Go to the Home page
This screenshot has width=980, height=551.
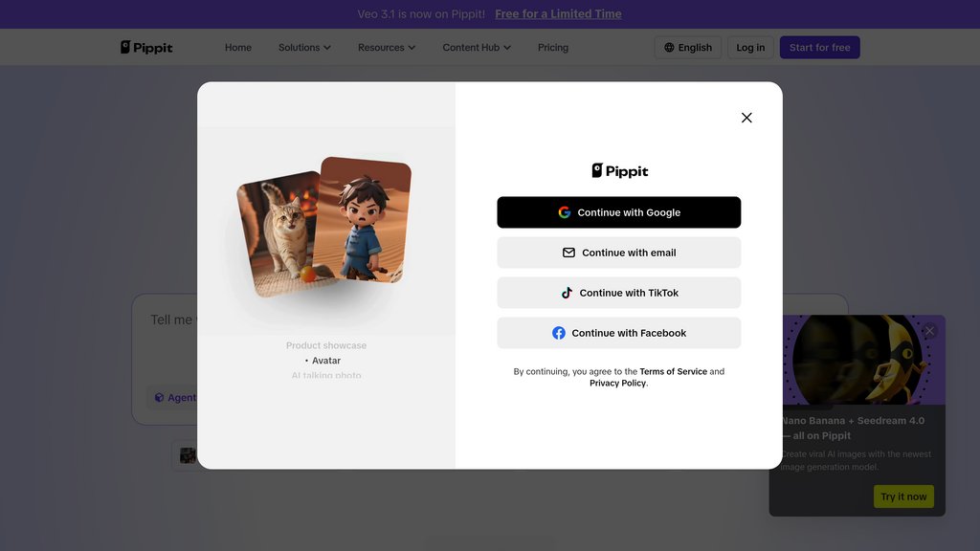tap(238, 48)
